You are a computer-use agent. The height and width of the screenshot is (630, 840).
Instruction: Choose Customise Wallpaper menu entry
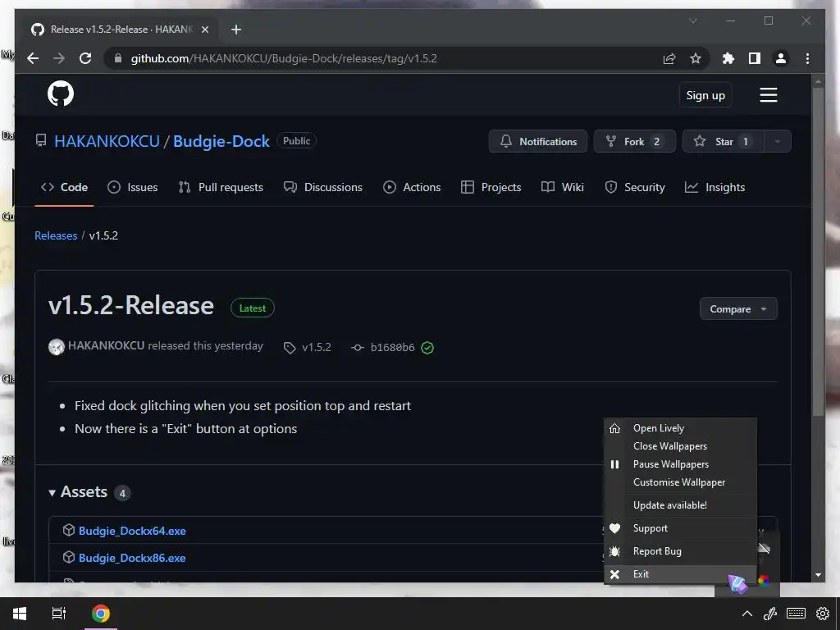pos(680,482)
